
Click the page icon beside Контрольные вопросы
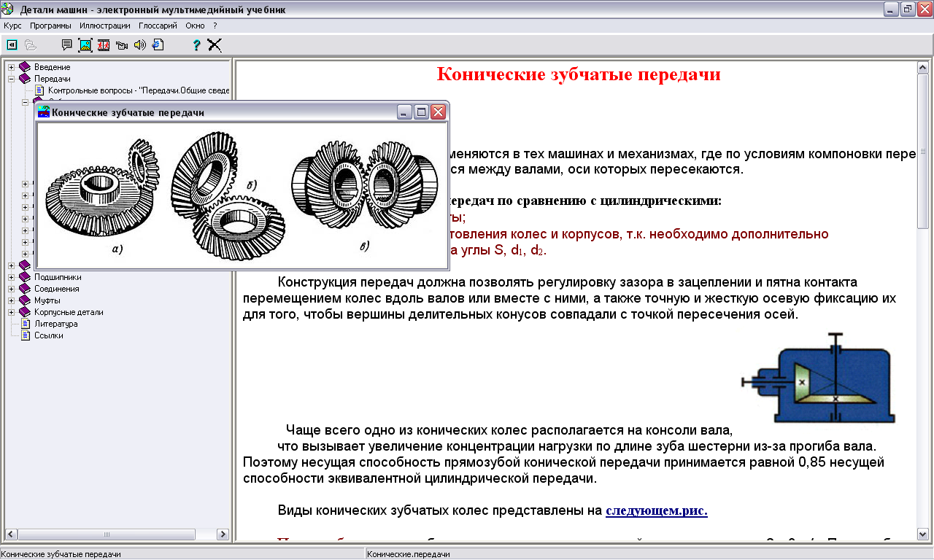click(39, 90)
